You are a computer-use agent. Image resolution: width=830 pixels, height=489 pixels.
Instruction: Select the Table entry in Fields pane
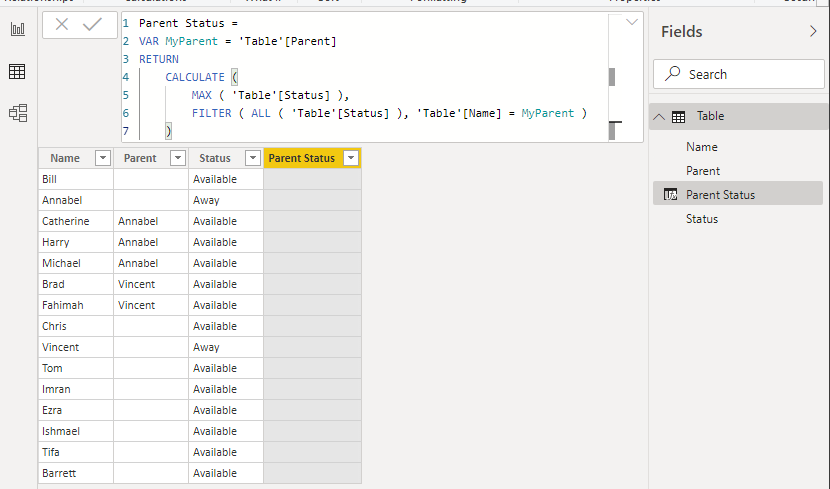[x=738, y=116]
